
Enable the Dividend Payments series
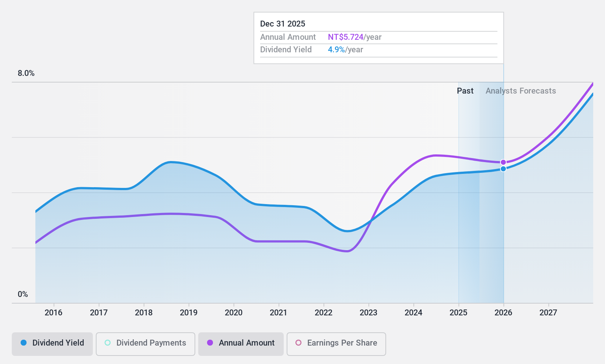click(146, 344)
